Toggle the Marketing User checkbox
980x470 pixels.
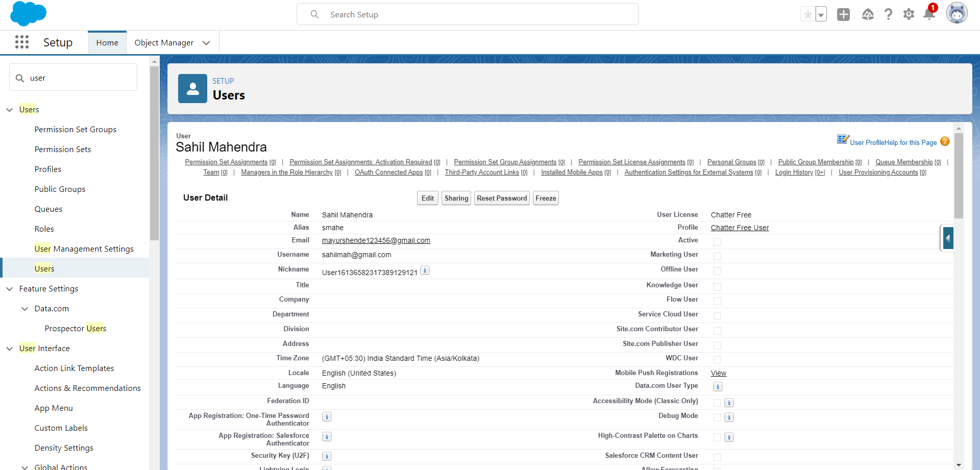coord(717,256)
